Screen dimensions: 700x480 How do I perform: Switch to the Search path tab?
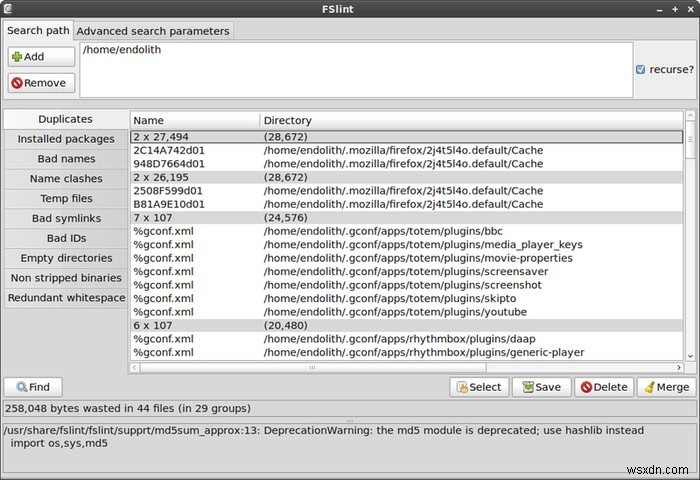tap(38, 30)
